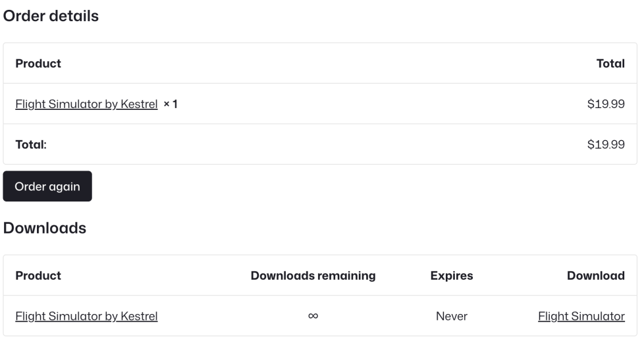Click the word Kestrel in Downloads product link
This screenshot has height=341, width=644.
[x=139, y=316]
